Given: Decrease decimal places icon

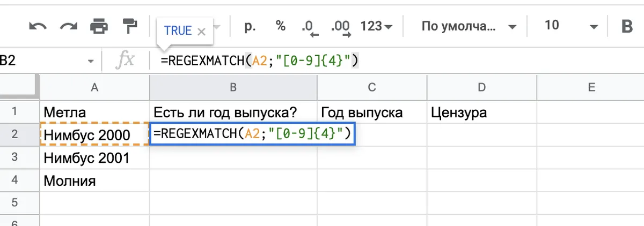Looking at the screenshot, I should [310, 27].
